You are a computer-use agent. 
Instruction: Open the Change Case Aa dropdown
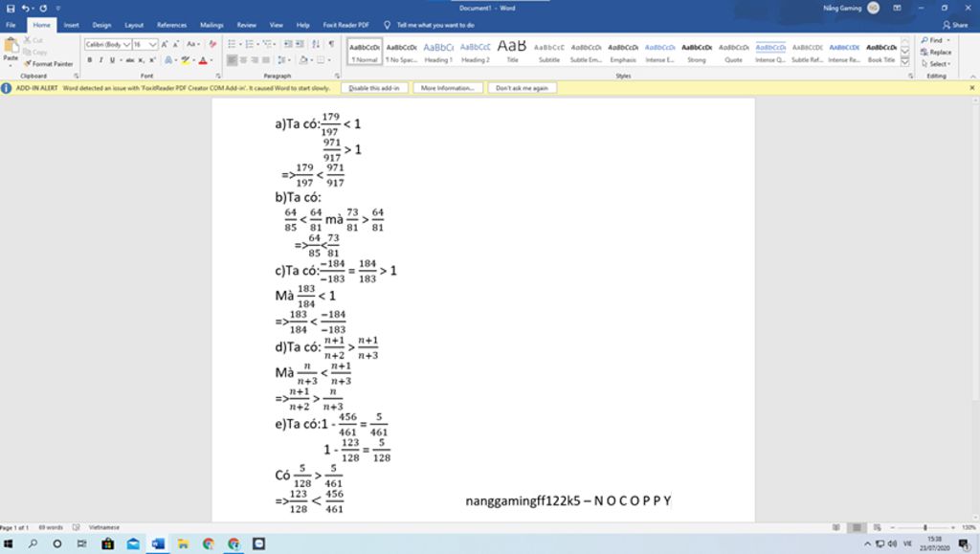click(193, 44)
